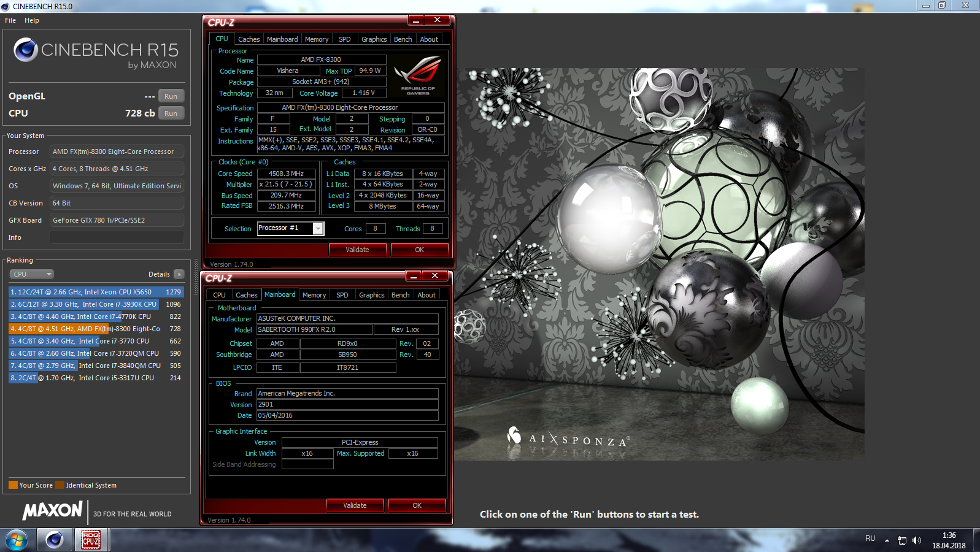
Task: Click Cinebench icon in taskbar
Action: click(54, 540)
